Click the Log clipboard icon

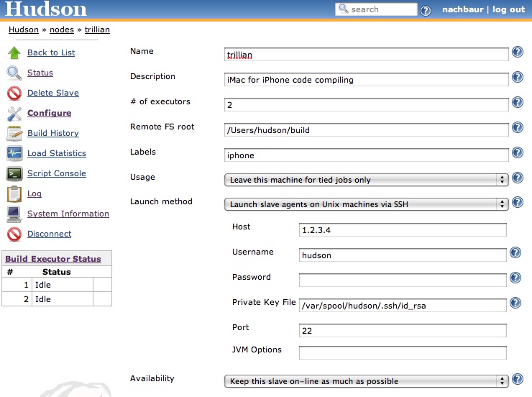14,193
